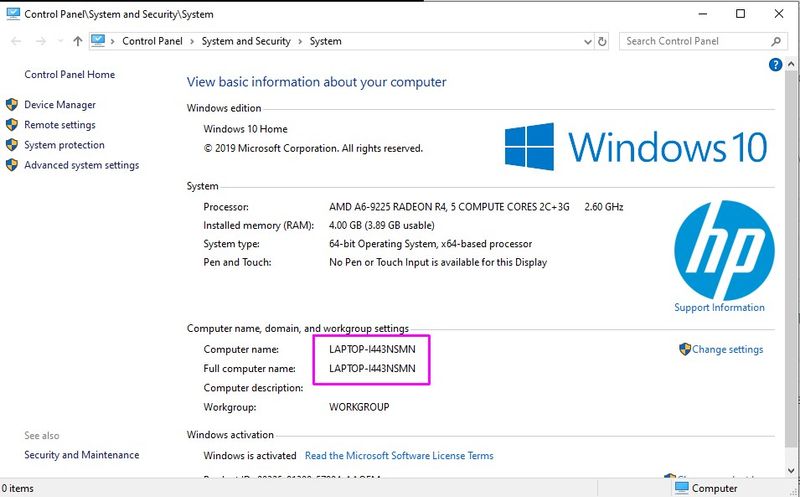
Task: Open Device Manager link
Action: 60,105
